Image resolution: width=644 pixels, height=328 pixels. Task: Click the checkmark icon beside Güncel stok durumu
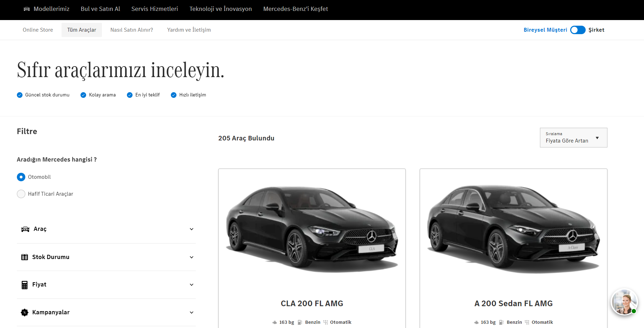(x=20, y=95)
